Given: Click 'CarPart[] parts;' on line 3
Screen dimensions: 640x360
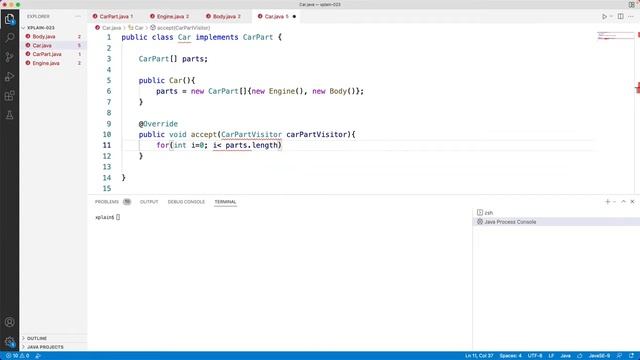Looking at the screenshot, I should tap(173, 59).
